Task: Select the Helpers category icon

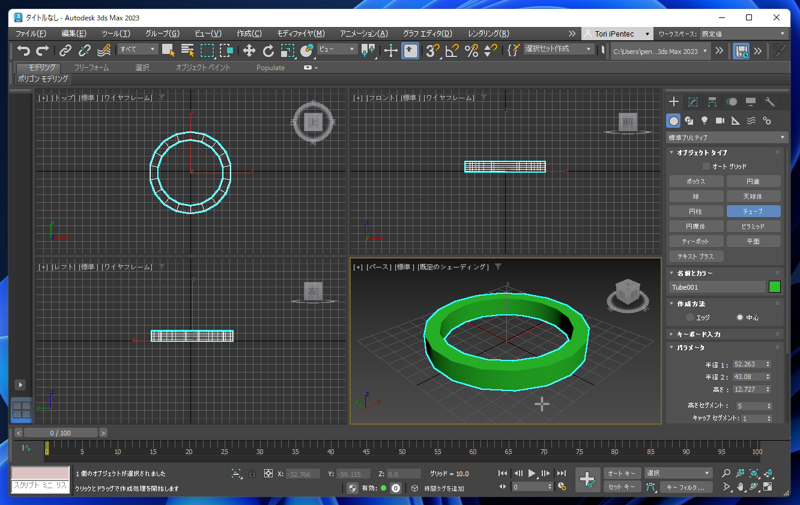Action: pos(736,121)
